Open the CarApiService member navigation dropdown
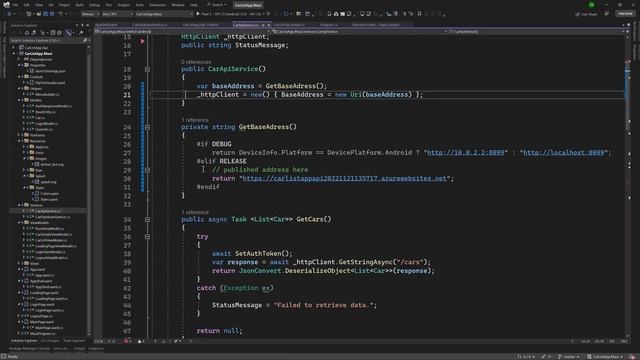The image size is (640, 360). [536, 31]
